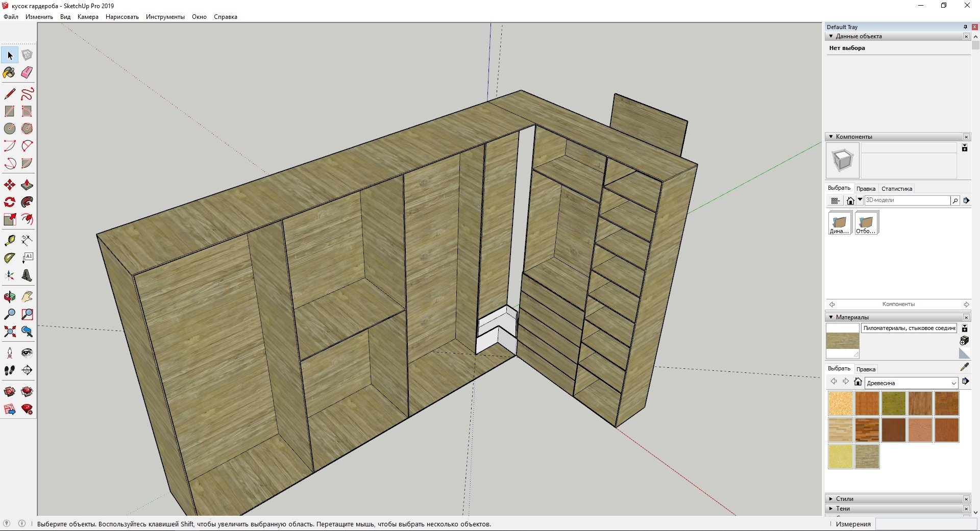Close the Материалы panel
This screenshot has width=980, height=531.
pyautogui.click(x=966, y=317)
